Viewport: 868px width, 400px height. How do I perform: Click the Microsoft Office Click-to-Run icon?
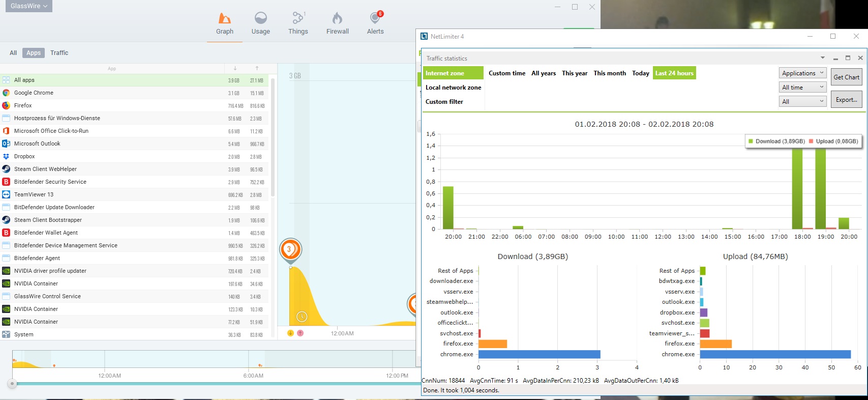coord(6,131)
